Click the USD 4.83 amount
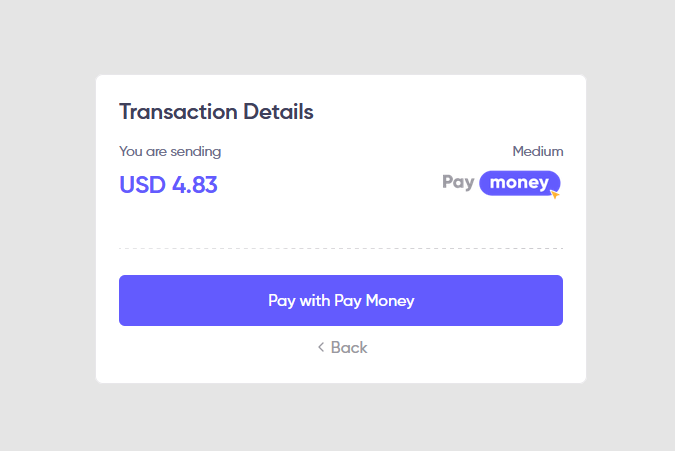This screenshot has height=451, width=675. pyautogui.click(x=168, y=185)
